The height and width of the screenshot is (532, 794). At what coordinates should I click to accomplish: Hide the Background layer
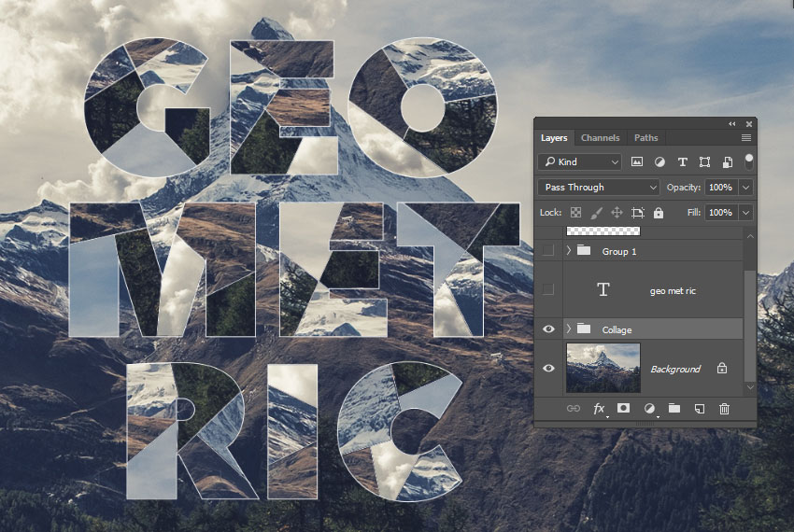click(x=548, y=368)
